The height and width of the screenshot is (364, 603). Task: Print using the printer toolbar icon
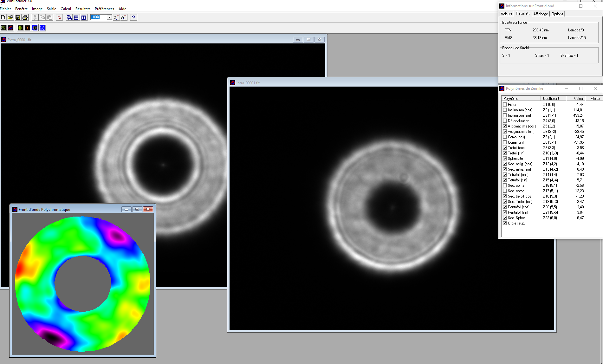click(25, 17)
